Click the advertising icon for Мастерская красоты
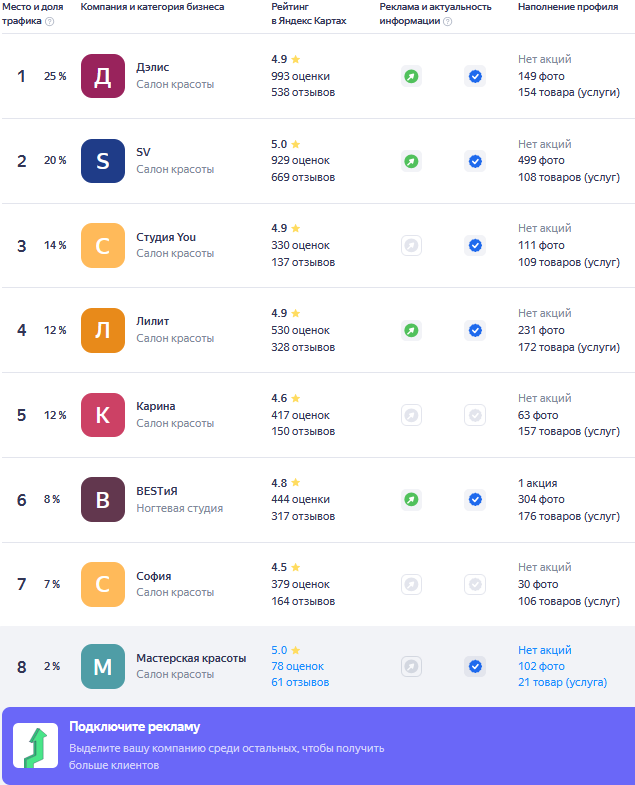635x785 pixels. (411, 666)
